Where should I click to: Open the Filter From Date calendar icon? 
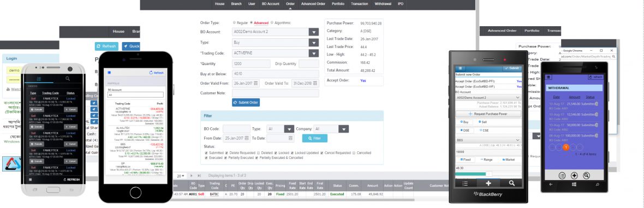(x=247, y=139)
